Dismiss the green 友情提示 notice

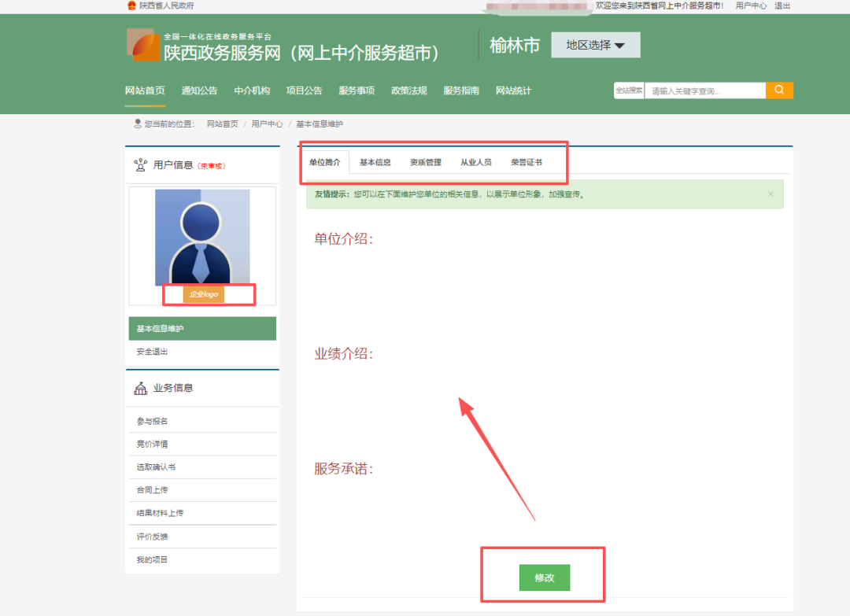[771, 194]
